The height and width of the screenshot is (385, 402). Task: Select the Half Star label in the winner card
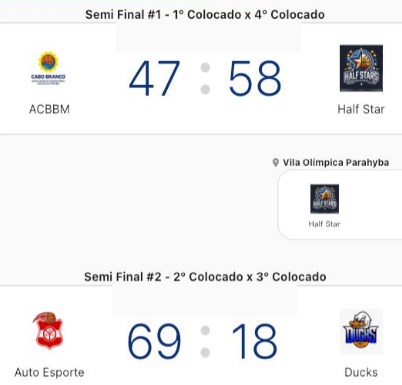pos(324,224)
